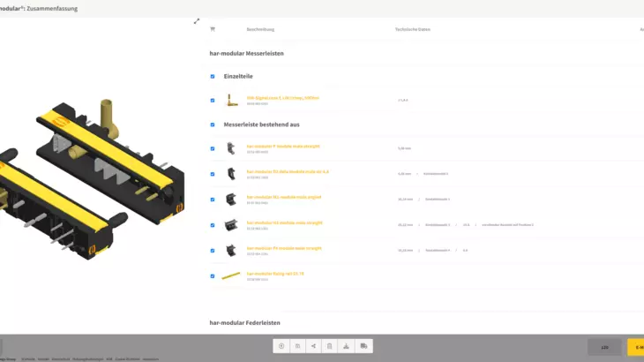
Task: Click the delivery truck icon
Action: tap(363, 346)
